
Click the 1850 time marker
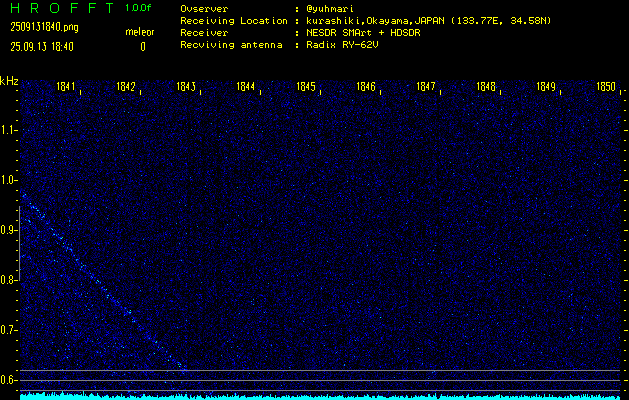tap(606, 86)
